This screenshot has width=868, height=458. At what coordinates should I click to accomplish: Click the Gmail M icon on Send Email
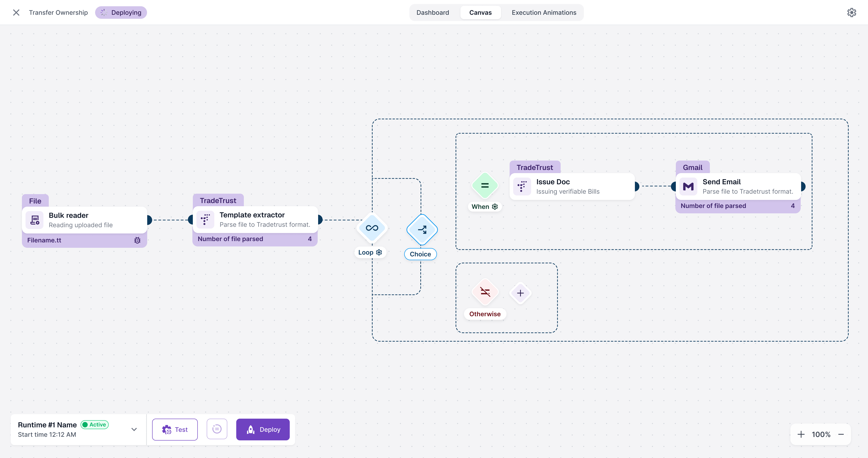coord(688,187)
